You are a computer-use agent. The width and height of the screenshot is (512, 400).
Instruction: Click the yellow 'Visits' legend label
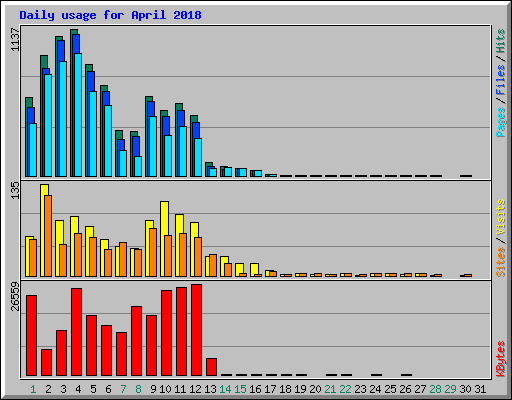501,218
